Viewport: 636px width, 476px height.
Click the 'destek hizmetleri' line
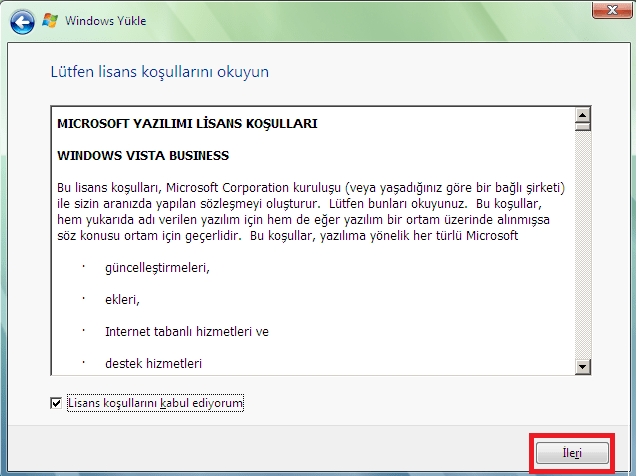(153, 364)
